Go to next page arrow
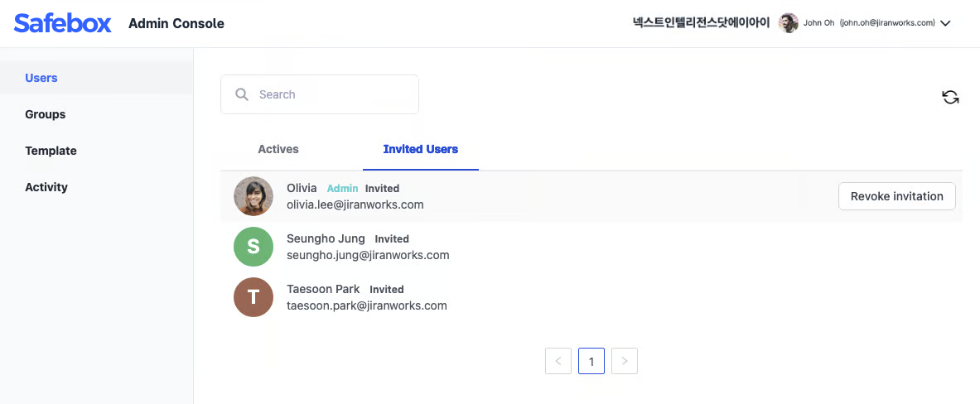This screenshot has height=404, width=980. pyautogui.click(x=625, y=361)
